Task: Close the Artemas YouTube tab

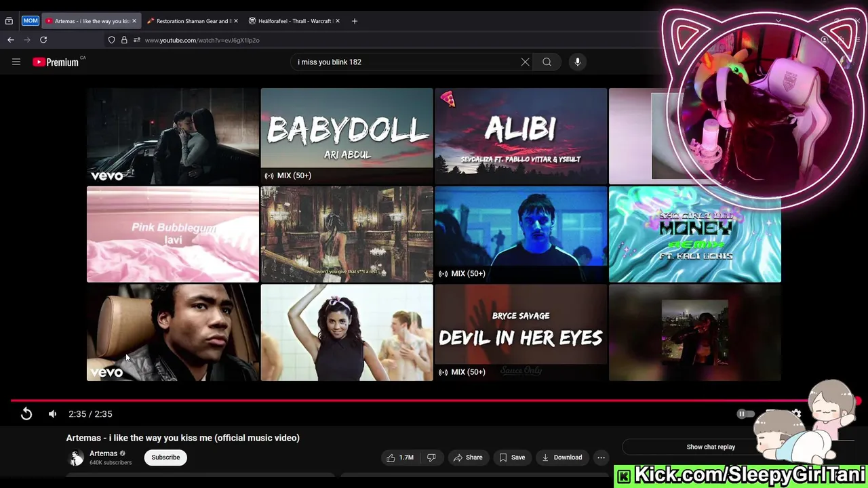Action: coord(134,21)
